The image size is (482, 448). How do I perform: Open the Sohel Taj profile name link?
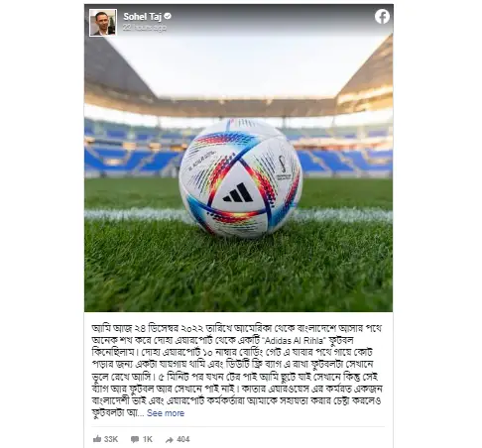143,16
